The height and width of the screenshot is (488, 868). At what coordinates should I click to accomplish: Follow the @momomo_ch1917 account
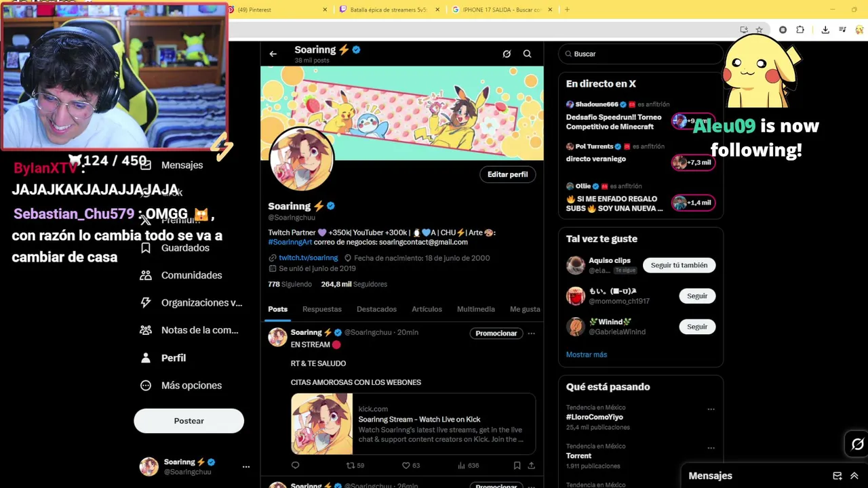pos(697,296)
